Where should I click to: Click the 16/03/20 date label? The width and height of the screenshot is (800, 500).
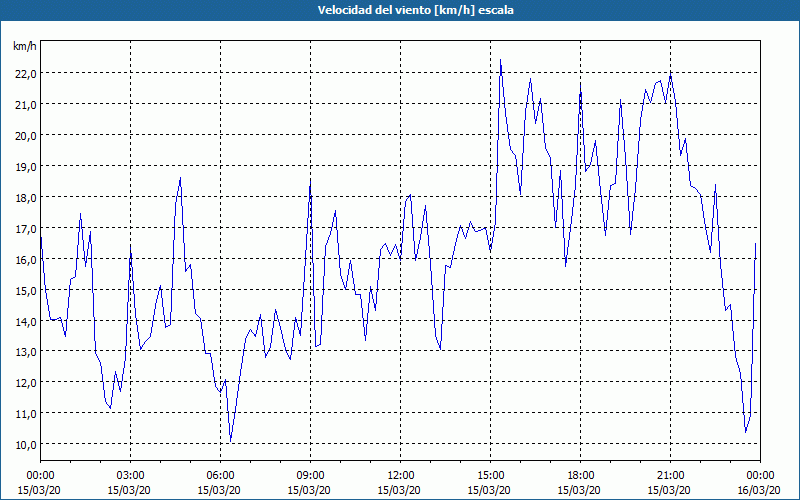coord(760,490)
